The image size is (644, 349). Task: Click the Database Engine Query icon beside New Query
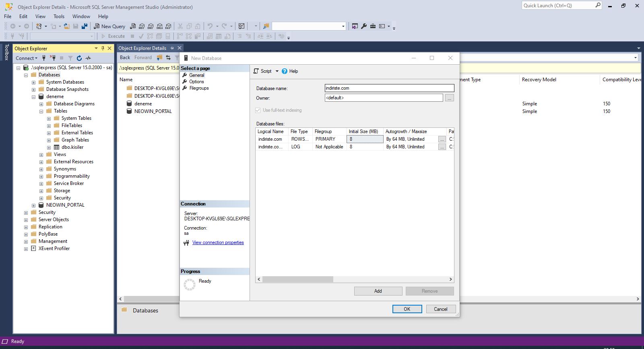coord(132,26)
